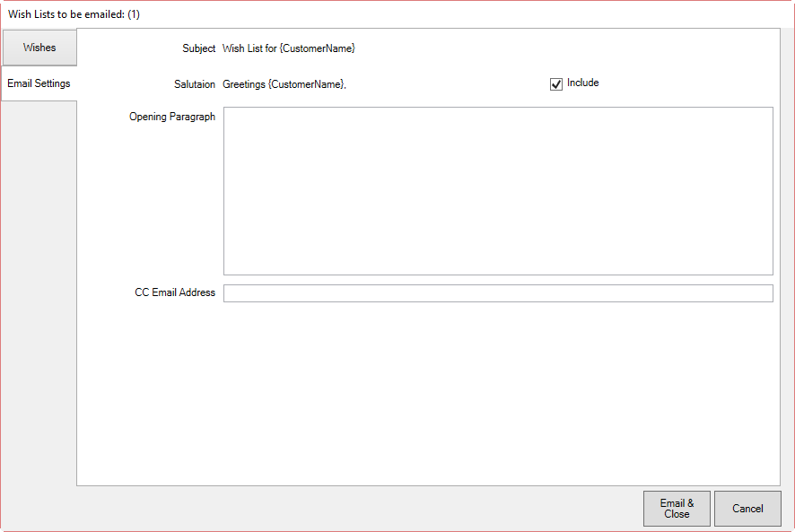Click the Salutaion field label
795x532 pixels.
[x=194, y=84]
